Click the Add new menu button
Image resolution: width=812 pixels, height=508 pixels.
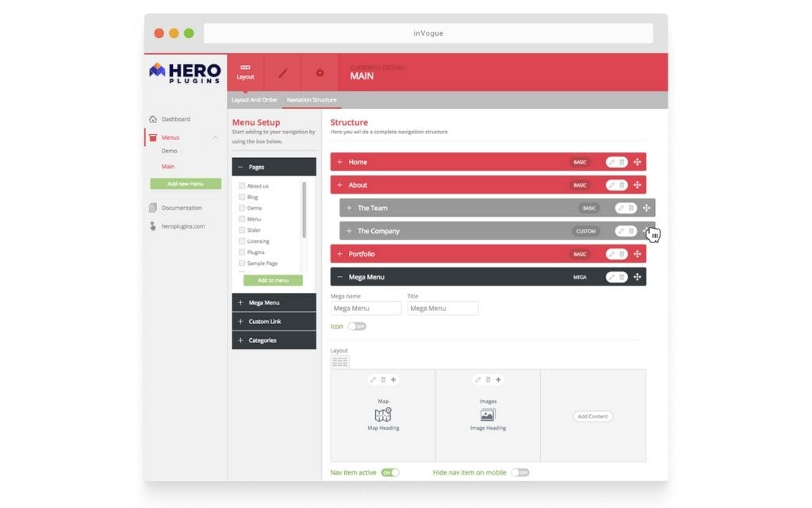(186, 184)
